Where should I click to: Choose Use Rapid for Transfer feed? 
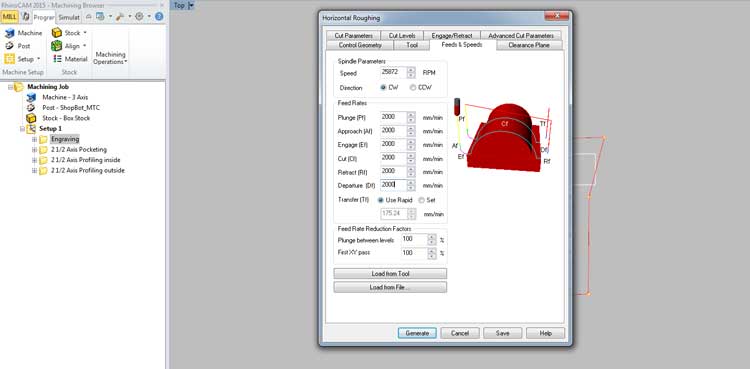(x=381, y=200)
